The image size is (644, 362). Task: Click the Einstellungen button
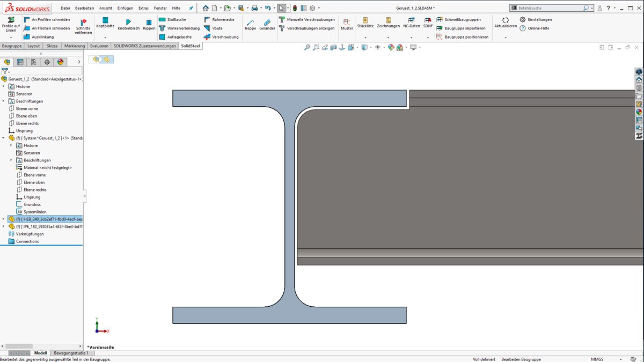[x=536, y=20]
